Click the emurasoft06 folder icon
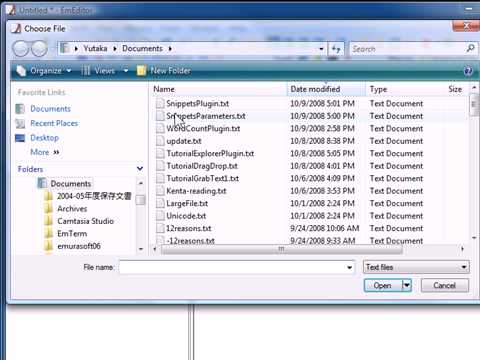480x360 pixels. point(48,246)
